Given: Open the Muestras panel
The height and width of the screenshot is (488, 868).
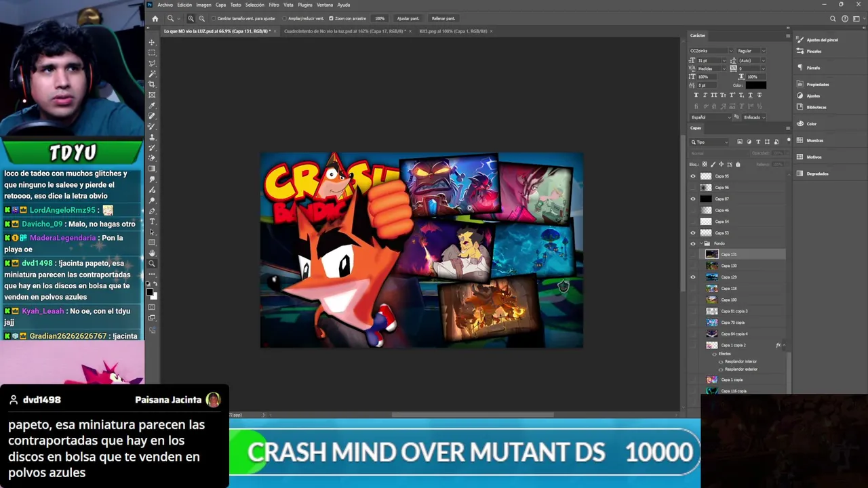Looking at the screenshot, I should click(810, 140).
